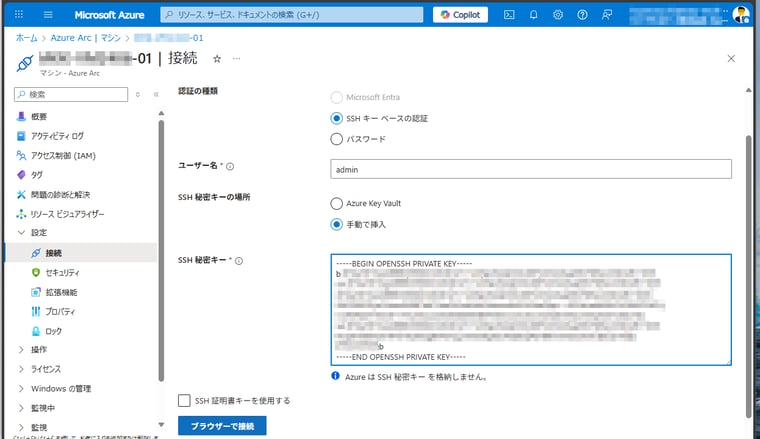Go to ホーム breadcrumb
The image size is (760, 439).
[26, 38]
